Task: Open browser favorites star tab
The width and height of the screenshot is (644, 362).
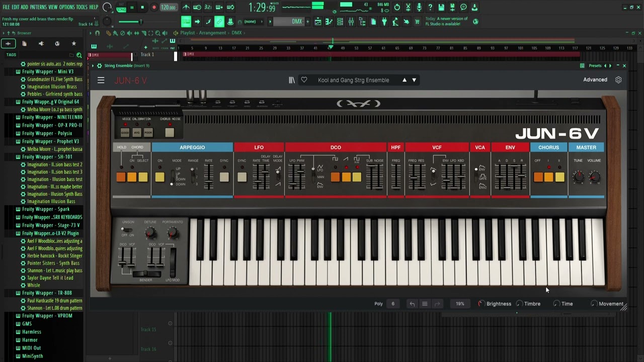Action: (x=74, y=44)
